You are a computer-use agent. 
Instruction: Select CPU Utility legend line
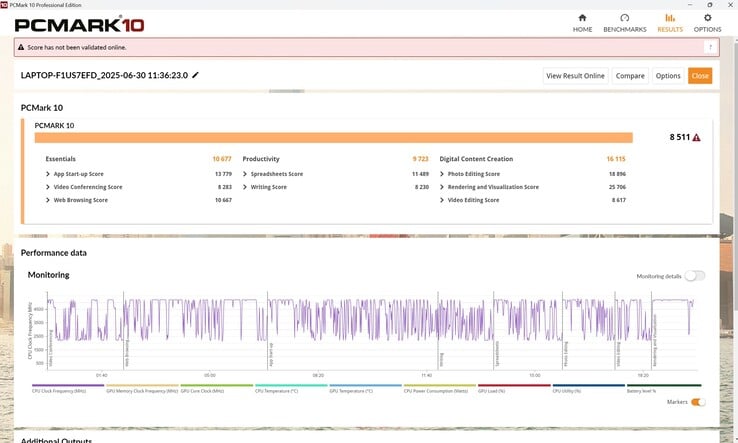click(x=588, y=386)
